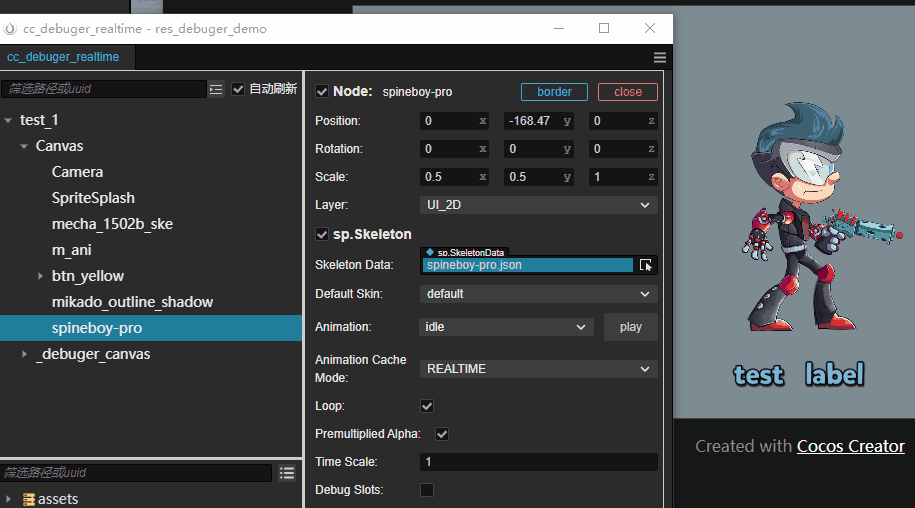This screenshot has width=915, height=508.
Task: Minimize the cc_debuger_realtime window
Action: (559, 28)
